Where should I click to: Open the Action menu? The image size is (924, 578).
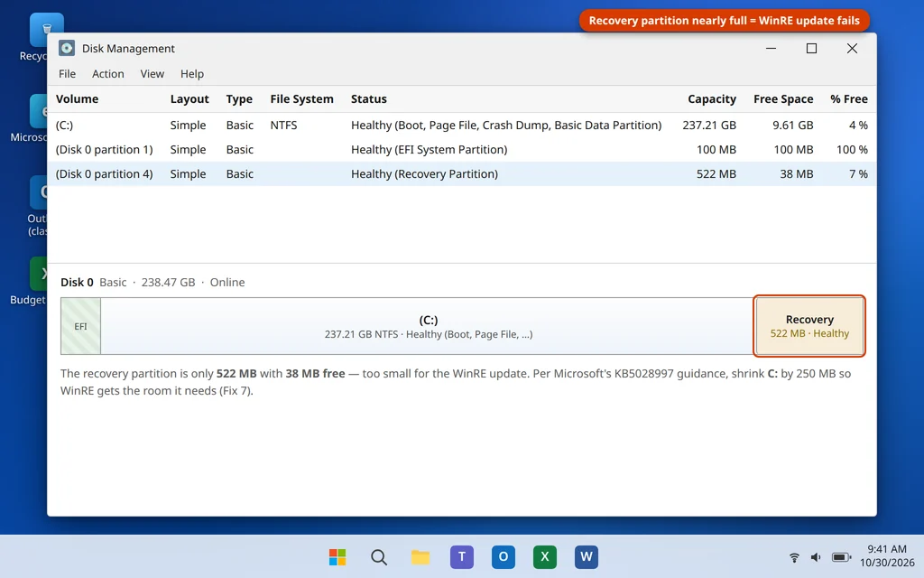[108, 74]
